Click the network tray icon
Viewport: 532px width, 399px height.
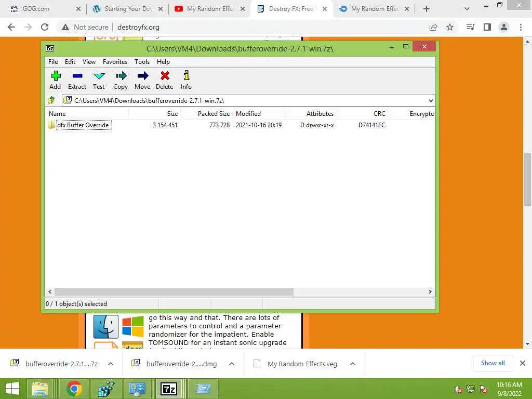click(471, 389)
